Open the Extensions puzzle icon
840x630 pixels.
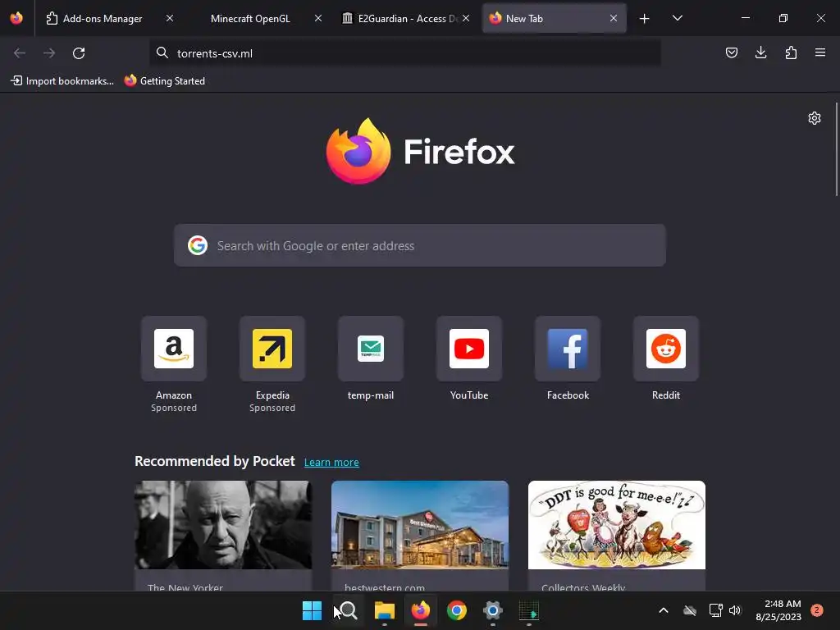(x=791, y=52)
